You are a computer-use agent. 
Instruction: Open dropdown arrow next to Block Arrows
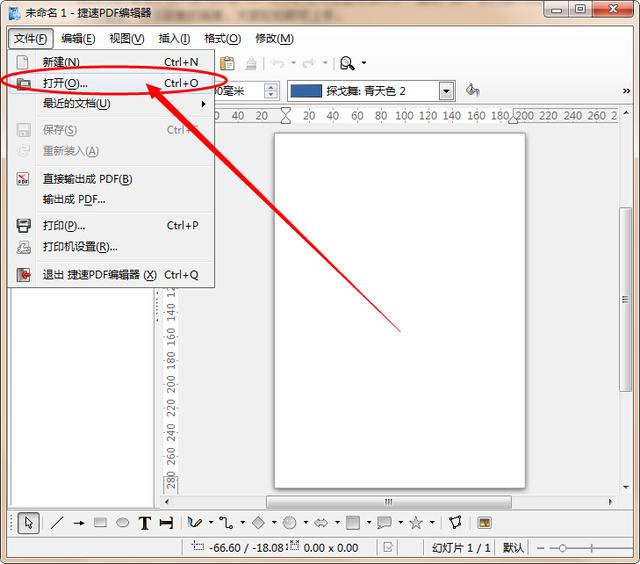point(337,522)
